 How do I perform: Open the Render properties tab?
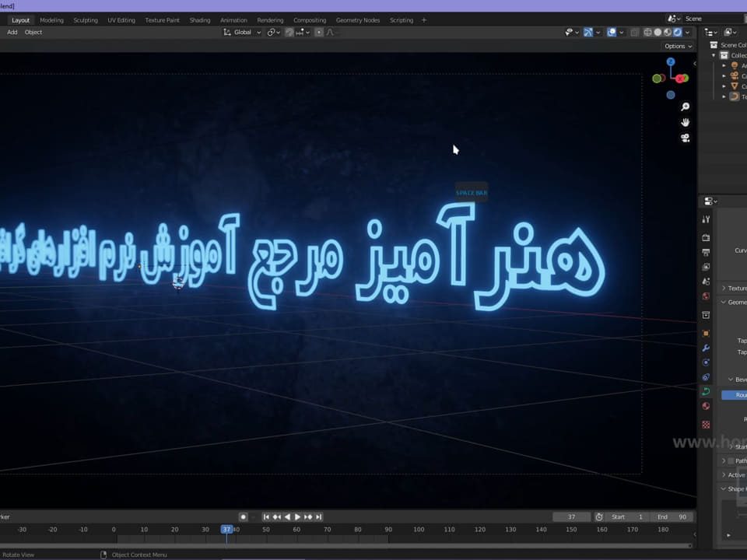(706, 238)
